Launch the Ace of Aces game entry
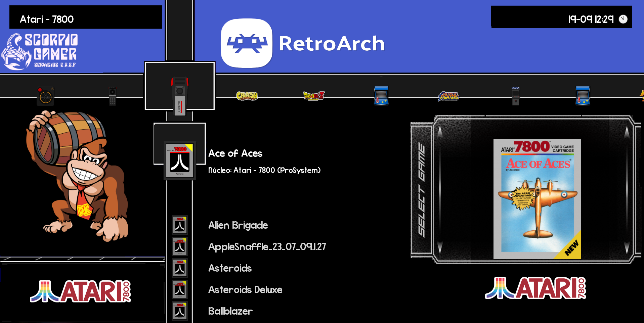Screen dimensions: 644x323 coord(235,153)
